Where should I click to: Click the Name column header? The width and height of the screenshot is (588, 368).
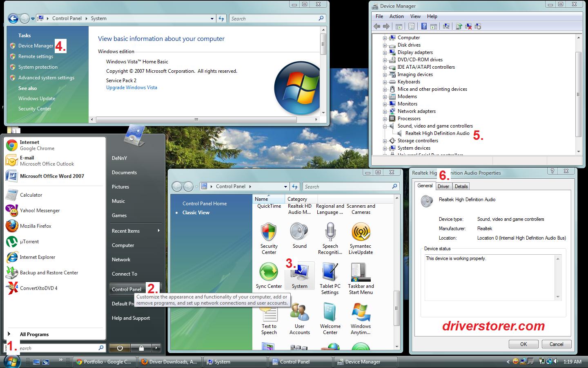pyautogui.click(x=268, y=199)
